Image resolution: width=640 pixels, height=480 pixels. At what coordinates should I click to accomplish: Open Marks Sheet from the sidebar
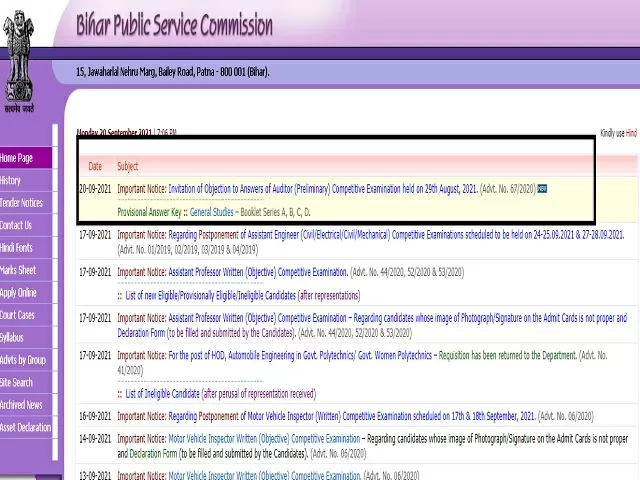tap(18, 270)
